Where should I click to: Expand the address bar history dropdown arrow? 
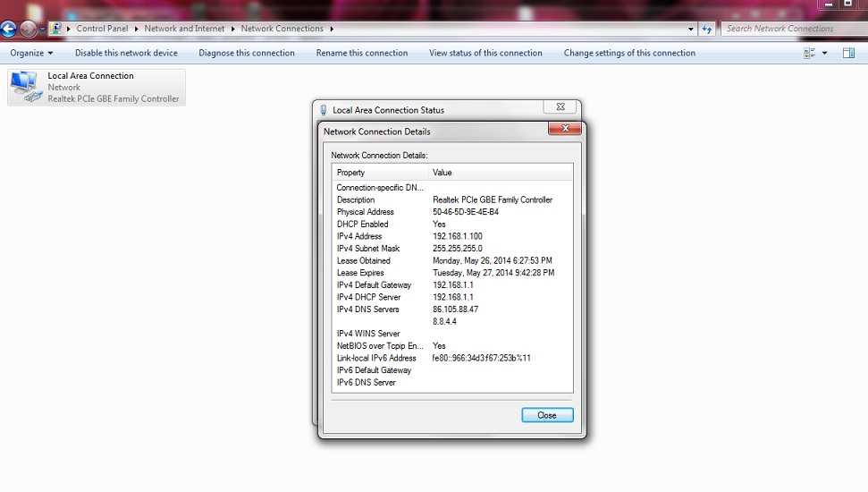[690, 29]
